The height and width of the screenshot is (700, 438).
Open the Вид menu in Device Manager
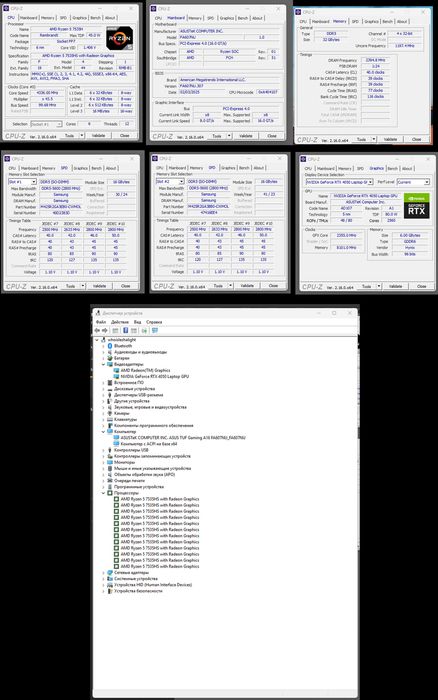(x=138, y=322)
